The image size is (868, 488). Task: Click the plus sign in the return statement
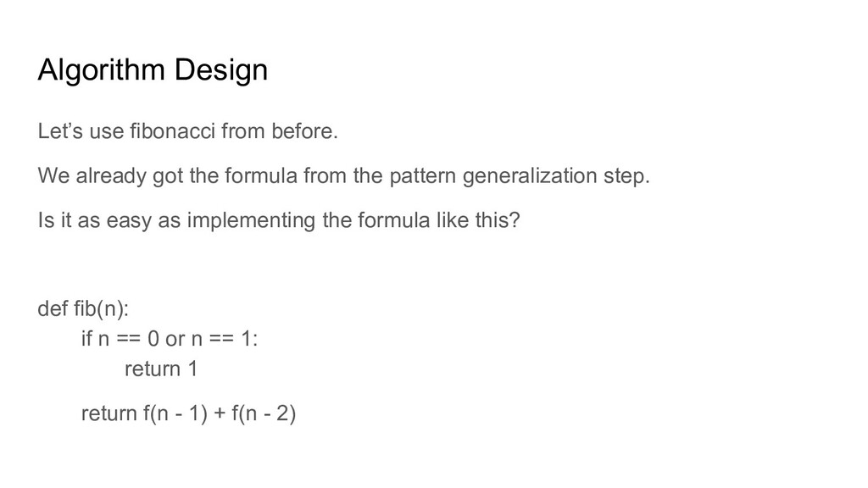pyautogui.click(x=220, y=413)
